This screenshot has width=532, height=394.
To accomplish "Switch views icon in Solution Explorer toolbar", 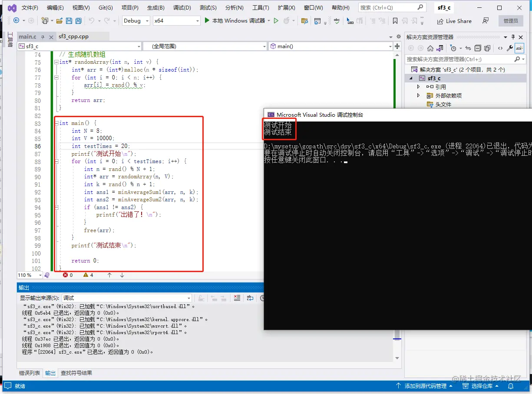I will tap(440, 48).
